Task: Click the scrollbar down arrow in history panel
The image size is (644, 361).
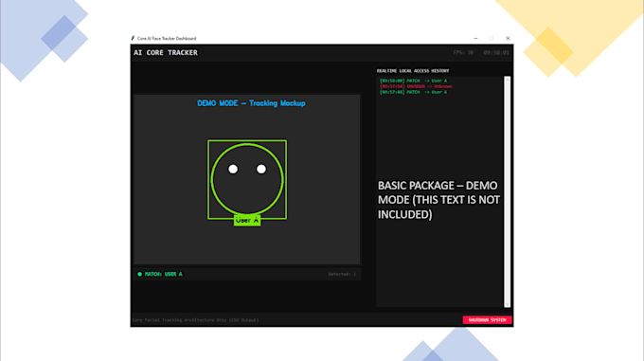Action: point(508,305)
